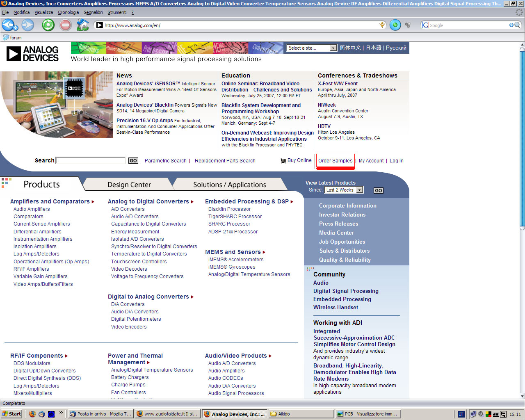Click the Order Samples link
Screen dimensions: 525x420
tap(335, 161)
